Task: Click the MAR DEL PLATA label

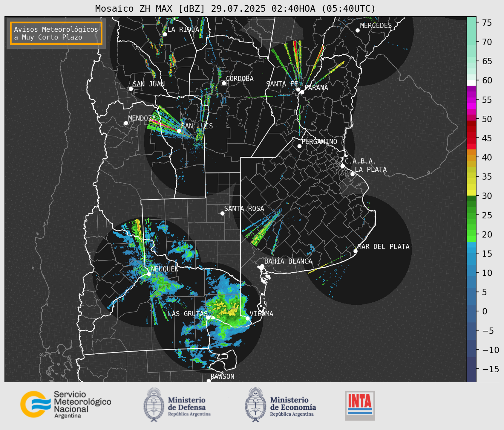Action: 383,247
